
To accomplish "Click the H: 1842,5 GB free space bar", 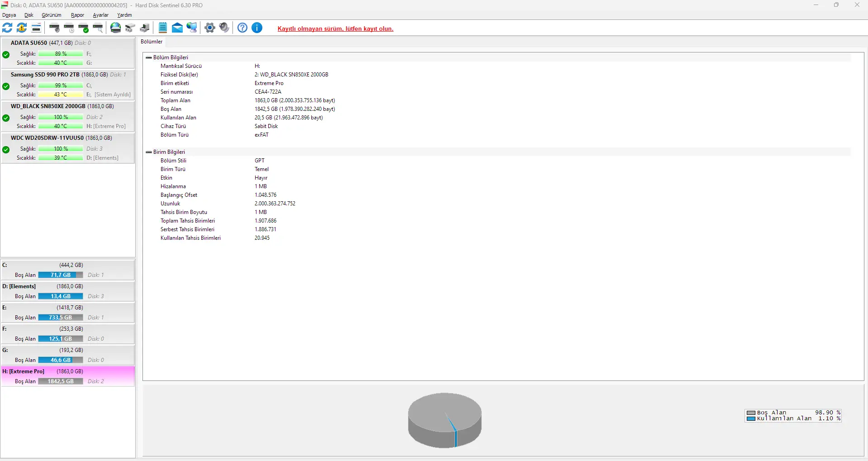I will [x=61, y=381].
